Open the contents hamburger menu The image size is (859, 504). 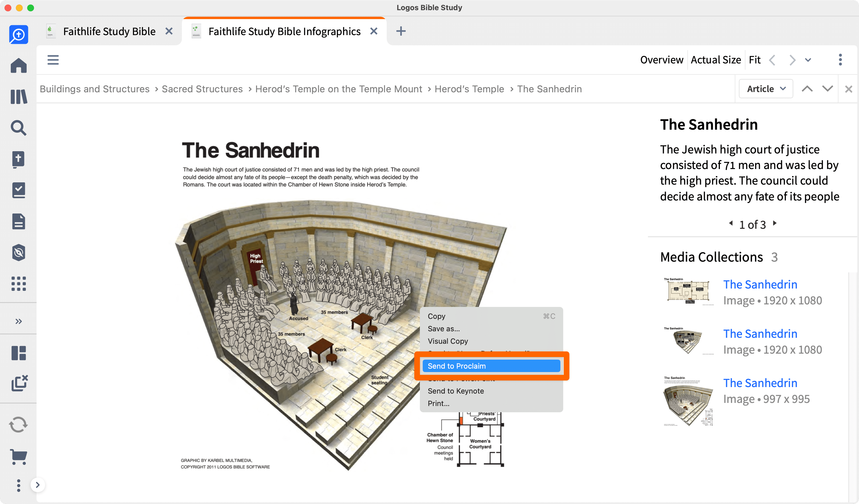pos(53,60)
